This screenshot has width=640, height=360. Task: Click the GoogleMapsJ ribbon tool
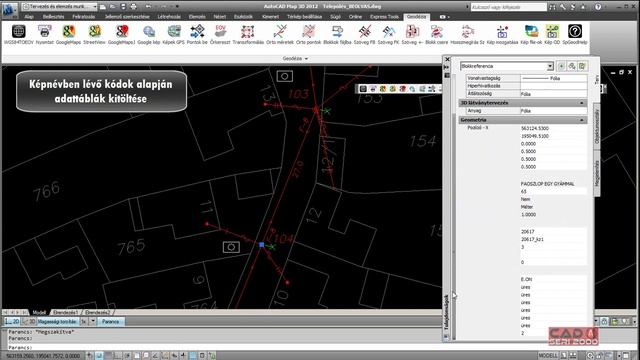click(122, 34)
